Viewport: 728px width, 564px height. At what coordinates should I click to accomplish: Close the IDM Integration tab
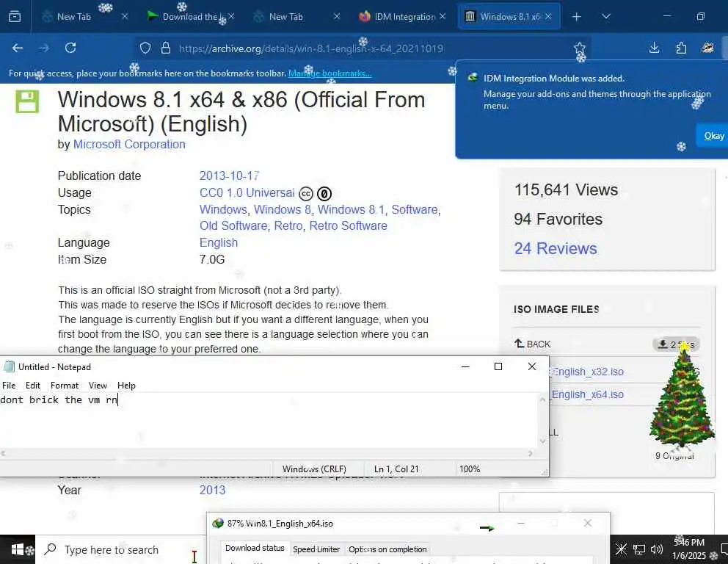pos(443,16)
